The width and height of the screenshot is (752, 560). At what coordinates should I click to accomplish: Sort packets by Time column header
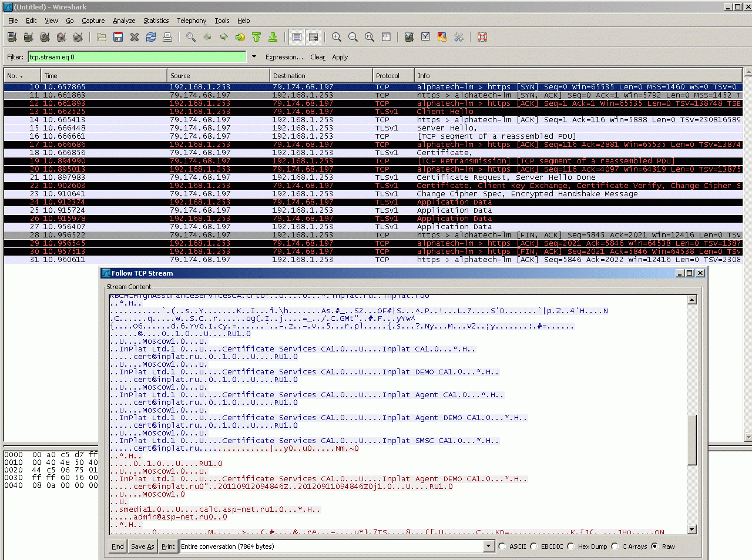pos(104,76)
